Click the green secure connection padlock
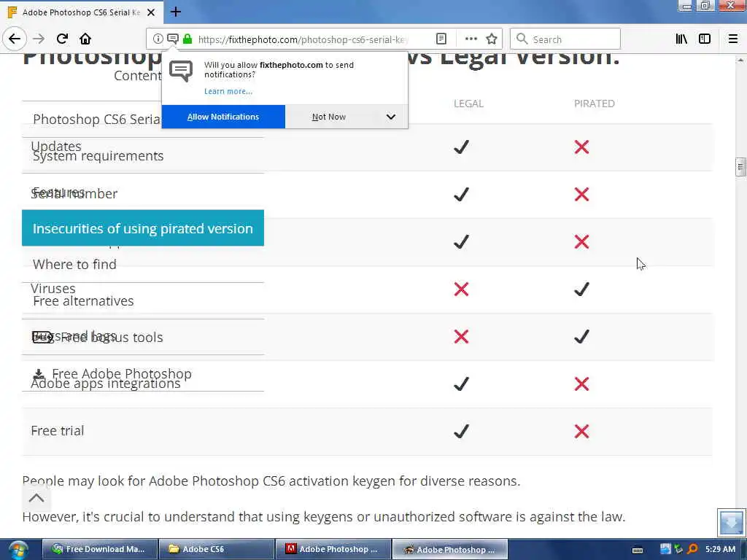747x560 pixels. (x=187, y=39)
